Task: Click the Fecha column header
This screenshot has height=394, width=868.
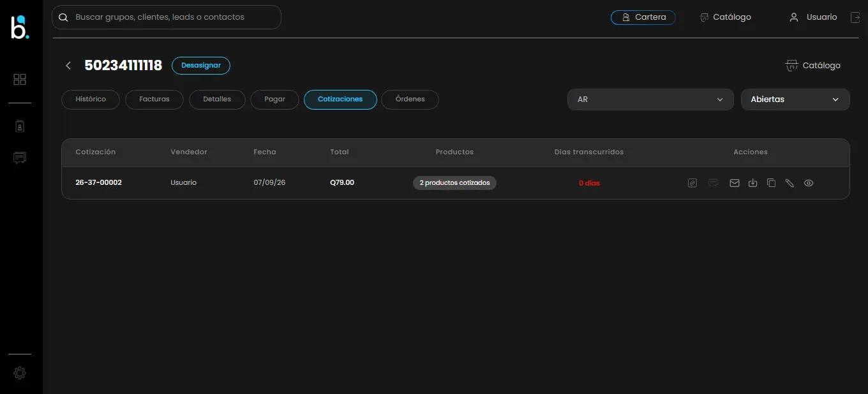Action: (265, 152)
